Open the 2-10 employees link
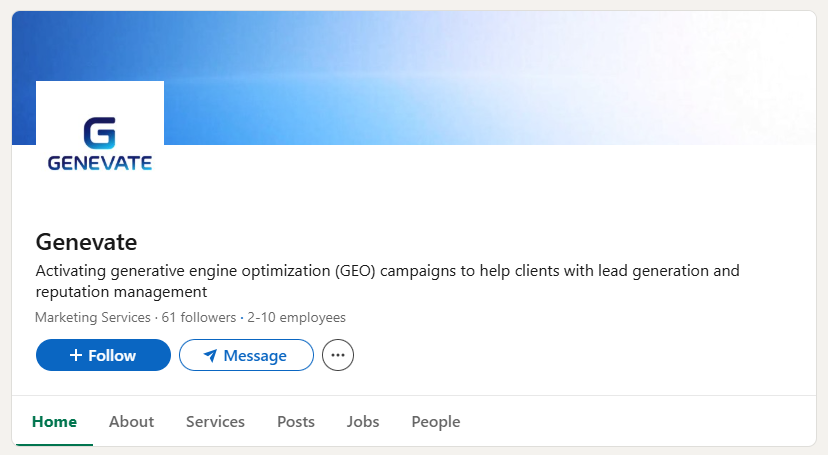828x455 pixels. pyautogui.click(x=297, y=318)
